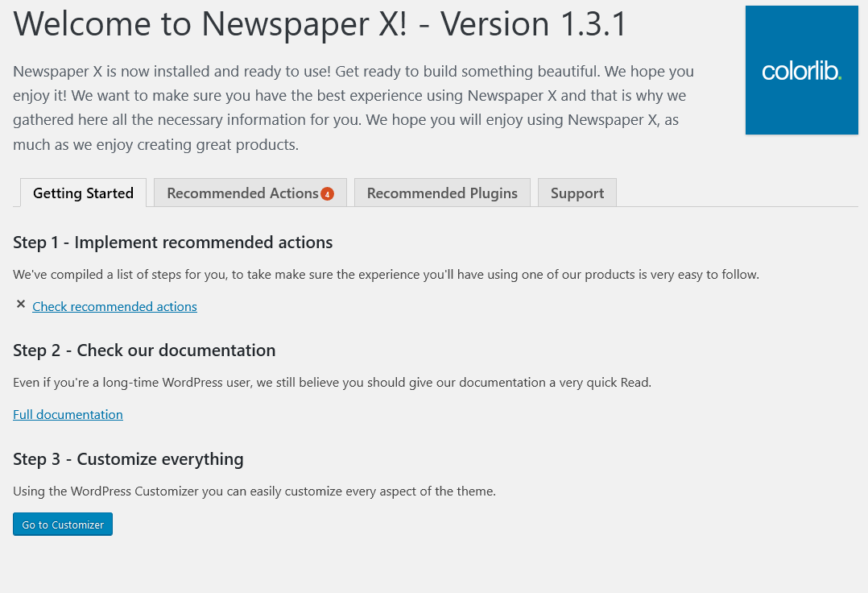Open the Full documentation link

point(68,414)
